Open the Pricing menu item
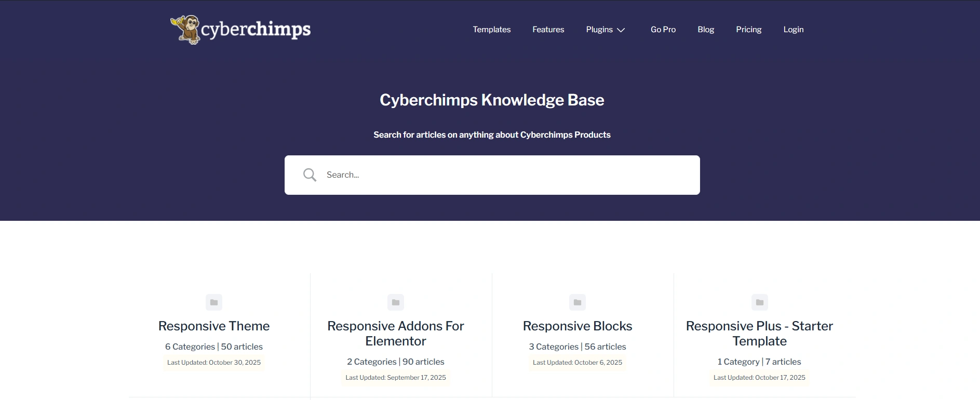 coord(749,30)
